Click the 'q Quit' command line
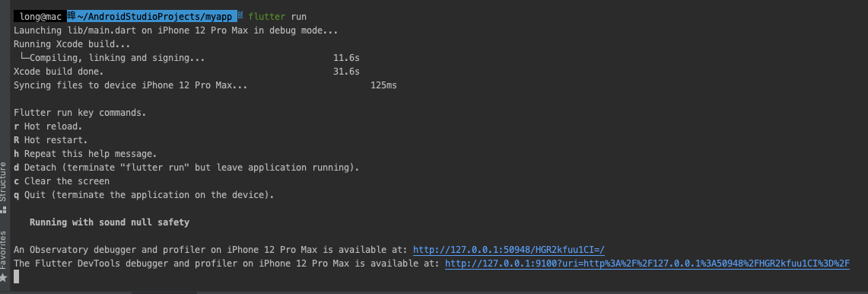 click(x=144, y=195)
